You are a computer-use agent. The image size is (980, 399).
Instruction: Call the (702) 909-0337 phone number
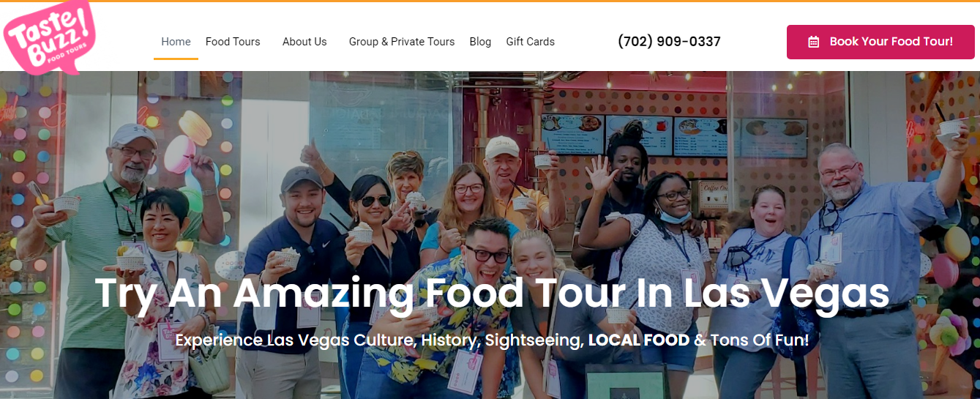(669, 42)
